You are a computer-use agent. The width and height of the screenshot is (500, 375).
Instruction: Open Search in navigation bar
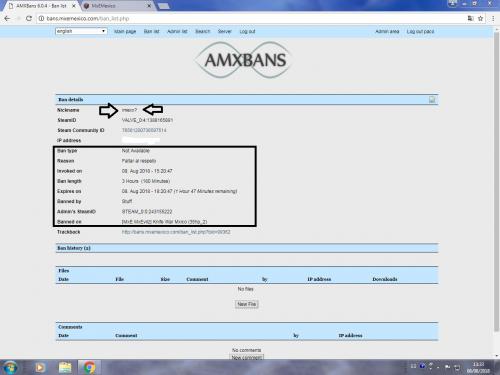pyautogui.click(x=203, y=31)
